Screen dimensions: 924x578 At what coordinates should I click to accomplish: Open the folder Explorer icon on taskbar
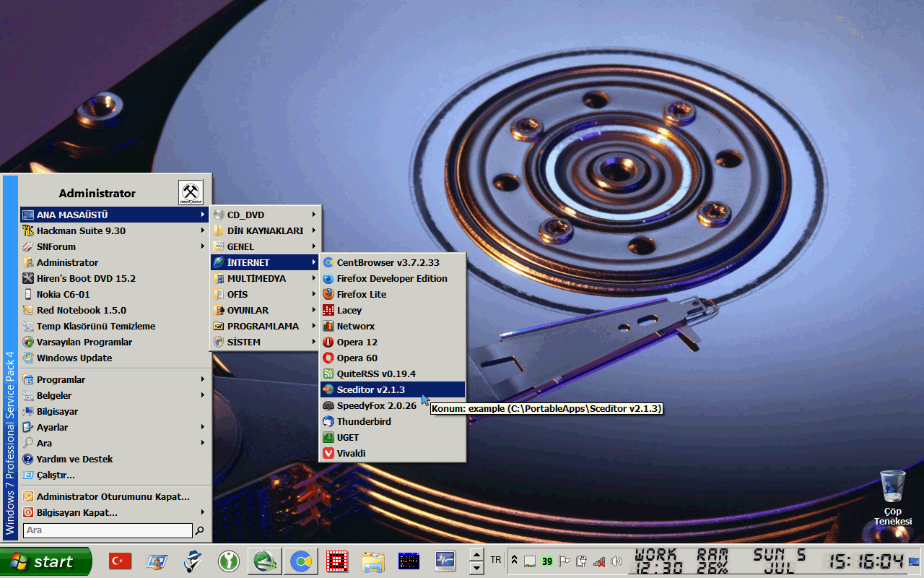click(x=373, y=561)
